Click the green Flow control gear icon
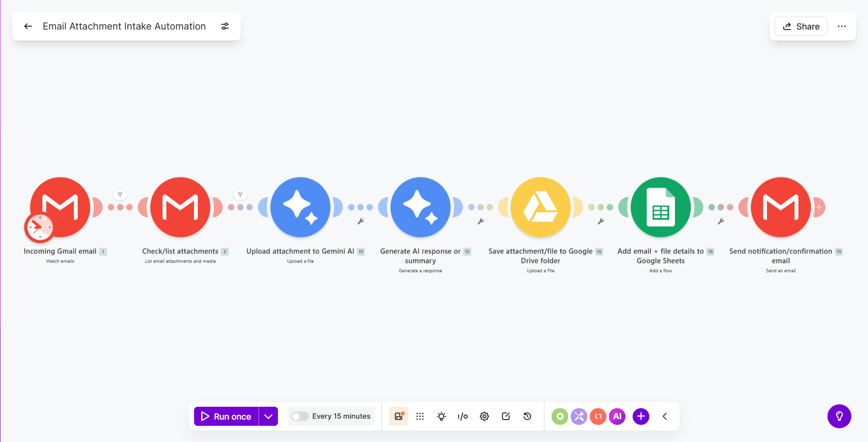 point(560,416)
